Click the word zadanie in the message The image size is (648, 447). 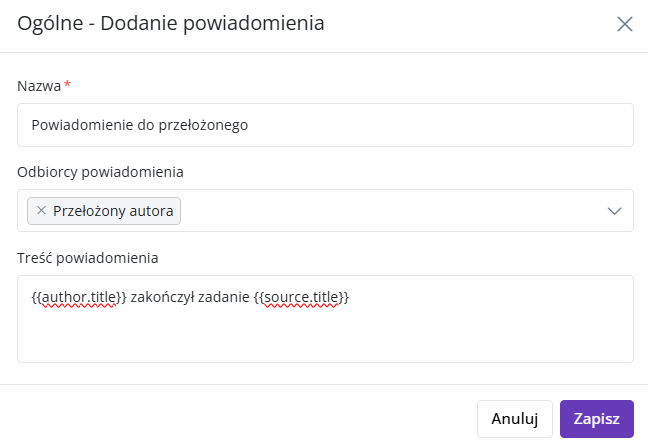[224, 297]
